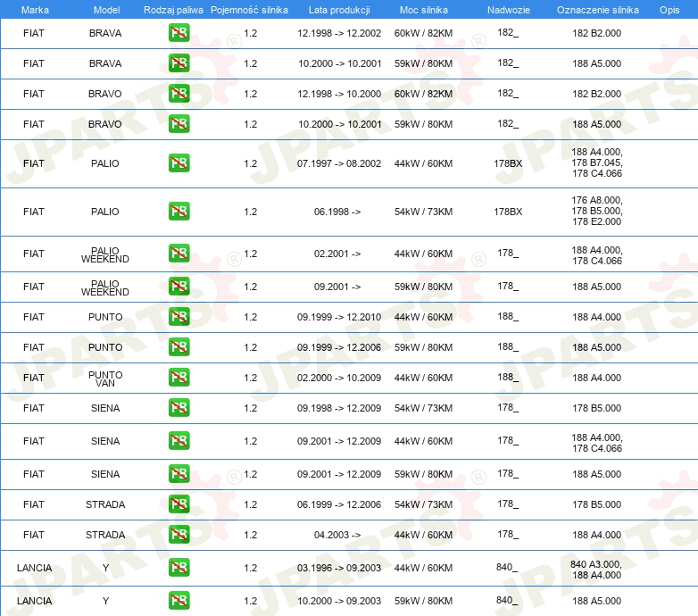
Task: Click PALIO WEEKEND model in 02.2001 row
Action: [105, 255]
